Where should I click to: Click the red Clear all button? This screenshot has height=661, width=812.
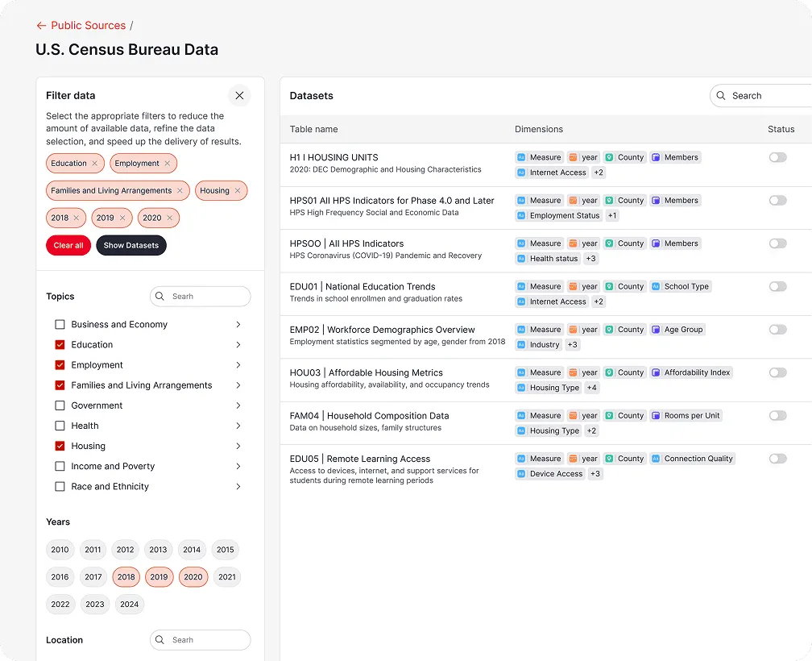coord(68,246)
